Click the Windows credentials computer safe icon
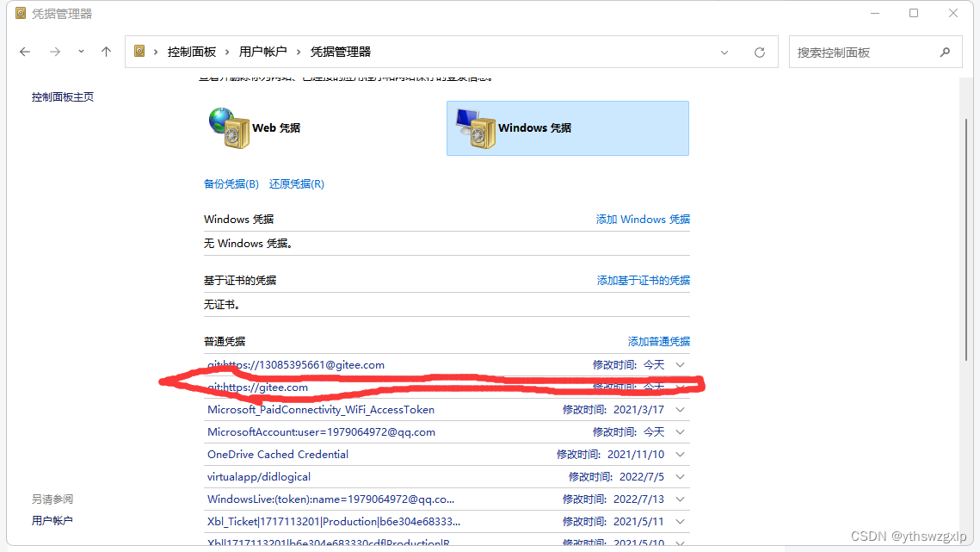Screen dimensions: 980x552 (476, 127)
